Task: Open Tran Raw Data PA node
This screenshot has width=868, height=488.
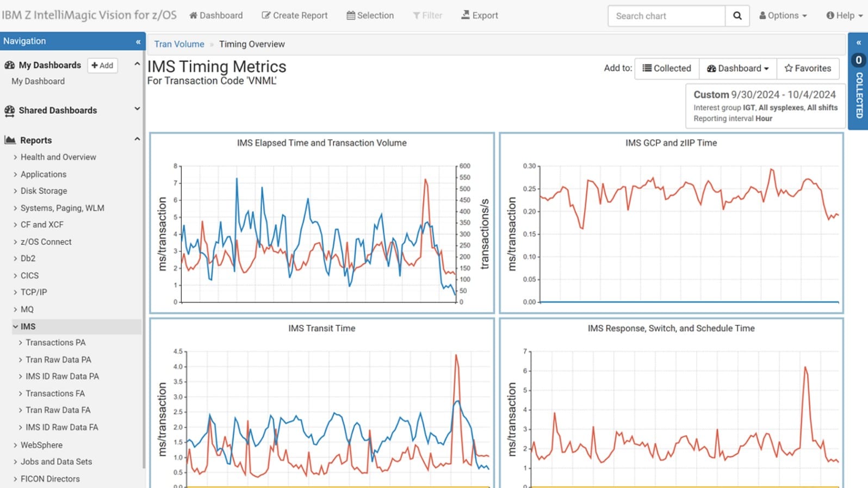Action: click(58, 360)
